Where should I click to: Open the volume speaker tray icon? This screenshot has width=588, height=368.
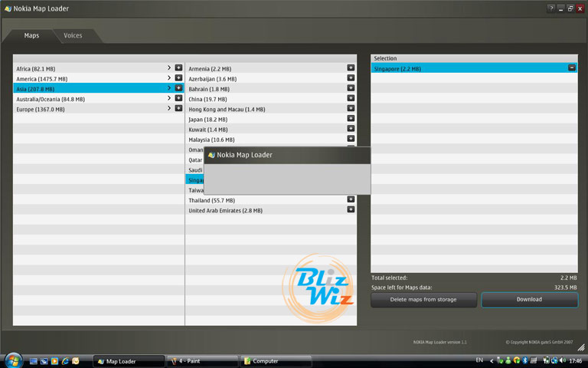click(563, 360)
